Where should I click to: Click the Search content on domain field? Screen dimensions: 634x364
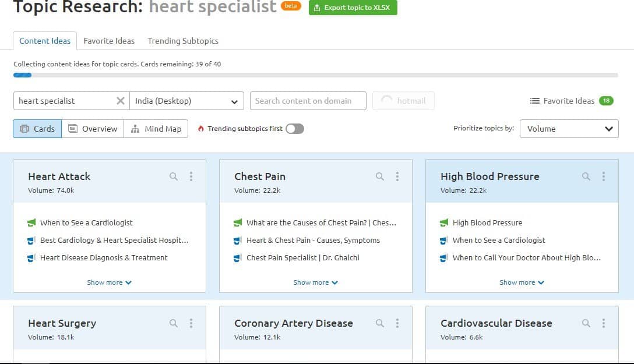[308, 101]
